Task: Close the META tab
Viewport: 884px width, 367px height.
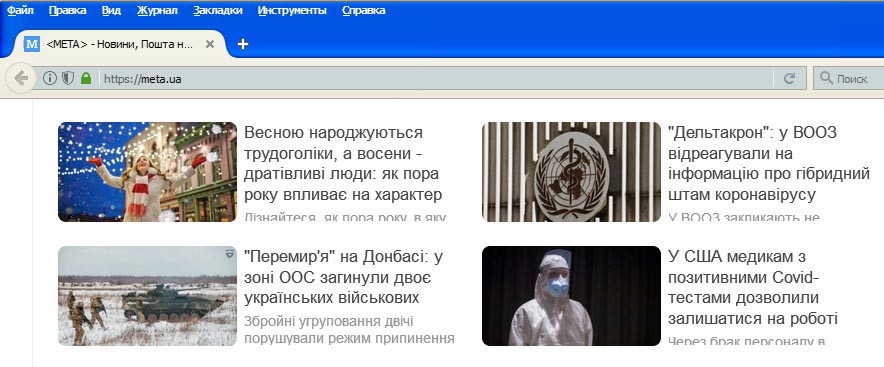Action: 210,44
